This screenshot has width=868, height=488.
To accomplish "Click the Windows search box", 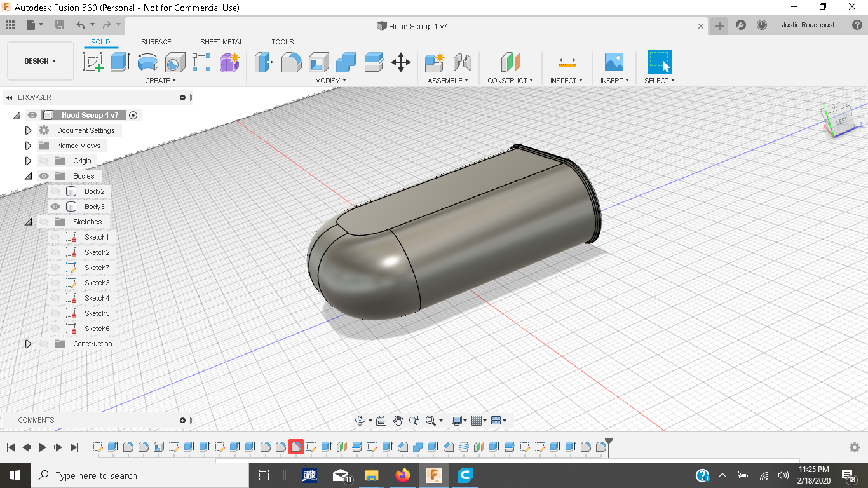I will click(139, 475).
